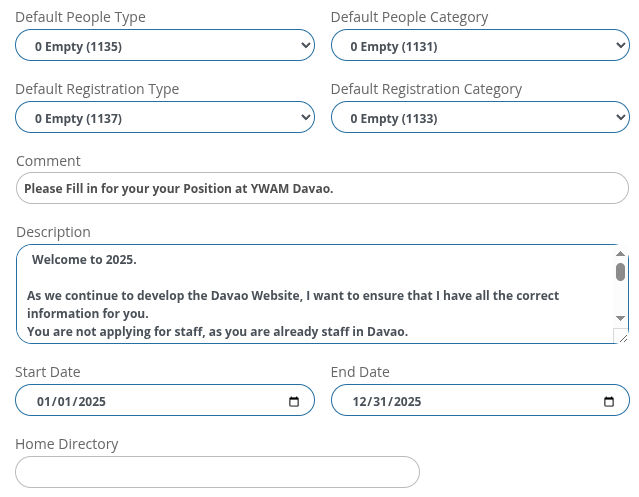Click the Description scrollbar up arrow
Image resolution: width=639 pixels, height=497 pixels.
pyautogui.click(x=620, y=254)
